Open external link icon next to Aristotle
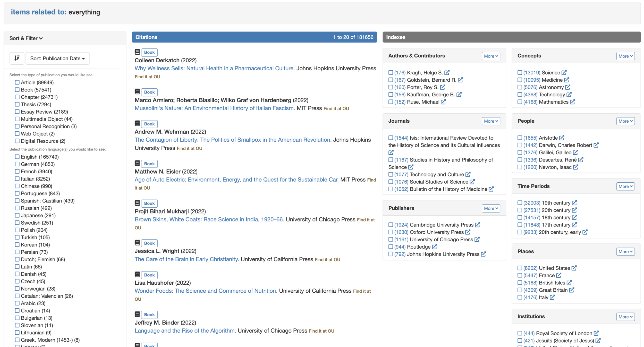Screen dimensions: 644x347 [x=562, y=138]
